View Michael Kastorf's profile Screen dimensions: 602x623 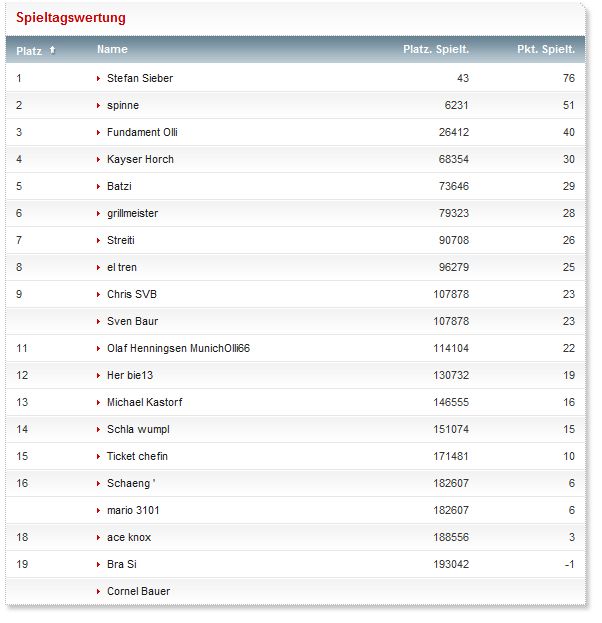pyautogui.click(x=144, y=402)
